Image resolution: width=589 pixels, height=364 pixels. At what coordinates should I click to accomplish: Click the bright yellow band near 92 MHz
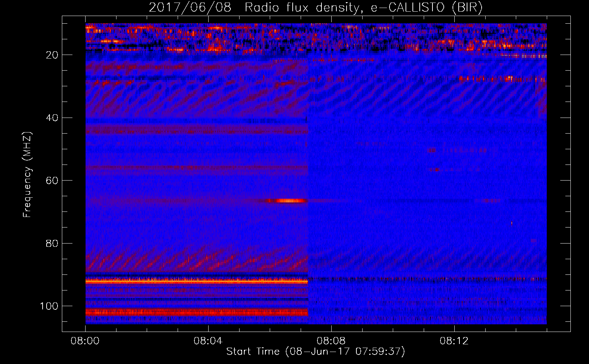pyautogui.click(x=197, y=281)
